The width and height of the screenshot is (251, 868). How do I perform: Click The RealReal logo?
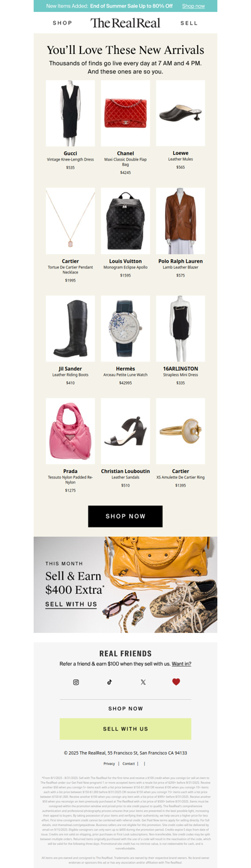click(125, 23)
